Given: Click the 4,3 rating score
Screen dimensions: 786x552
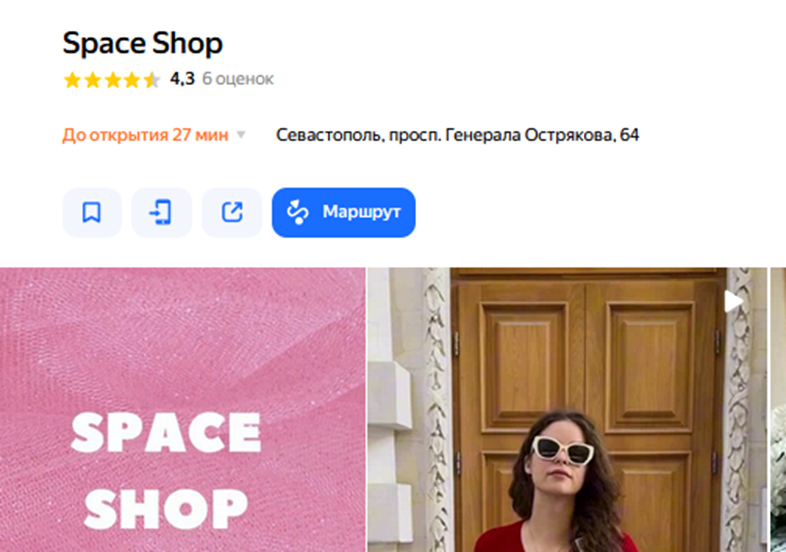Looking at the screenshot, I should click(x=182, y=79).
